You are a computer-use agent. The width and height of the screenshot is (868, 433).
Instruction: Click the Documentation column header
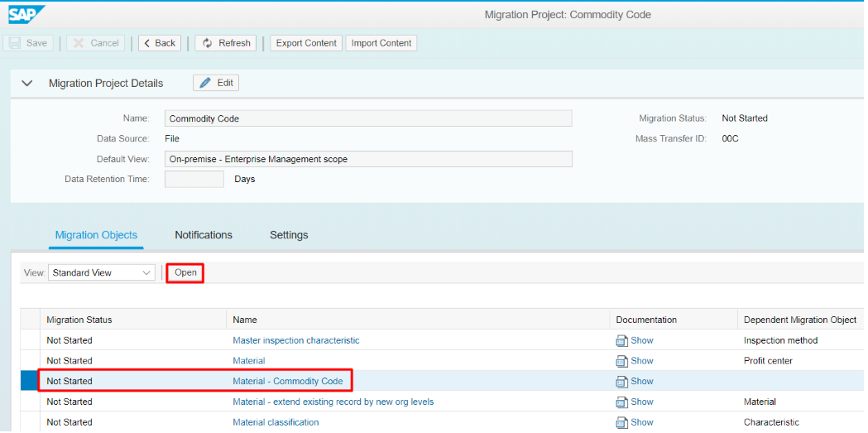click(x=674, y=320)
